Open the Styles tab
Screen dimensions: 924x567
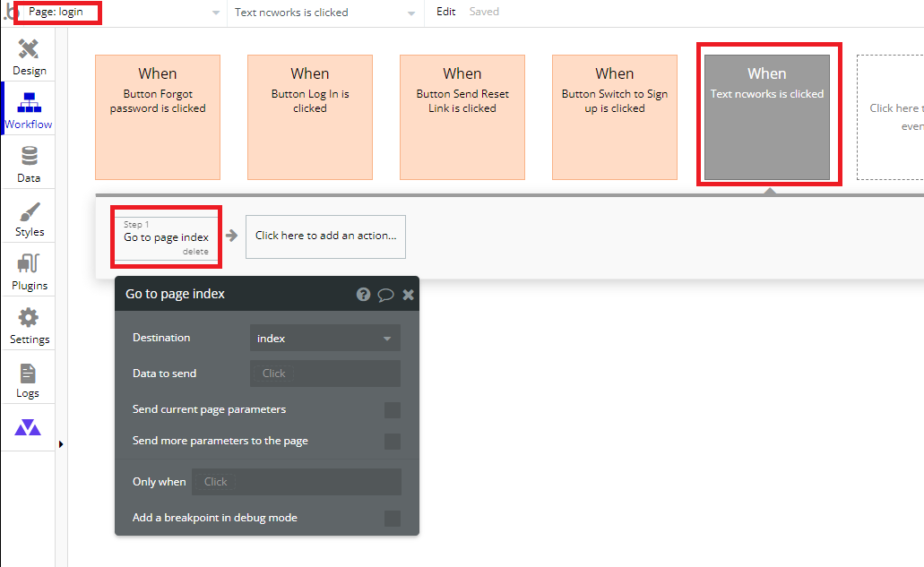(29, 219)
